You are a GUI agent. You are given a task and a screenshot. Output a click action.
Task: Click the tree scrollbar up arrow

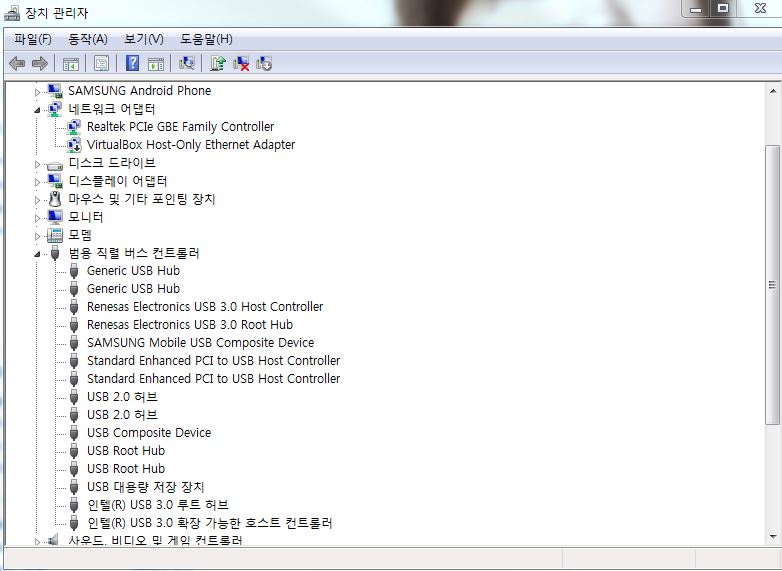pos(773,91)
